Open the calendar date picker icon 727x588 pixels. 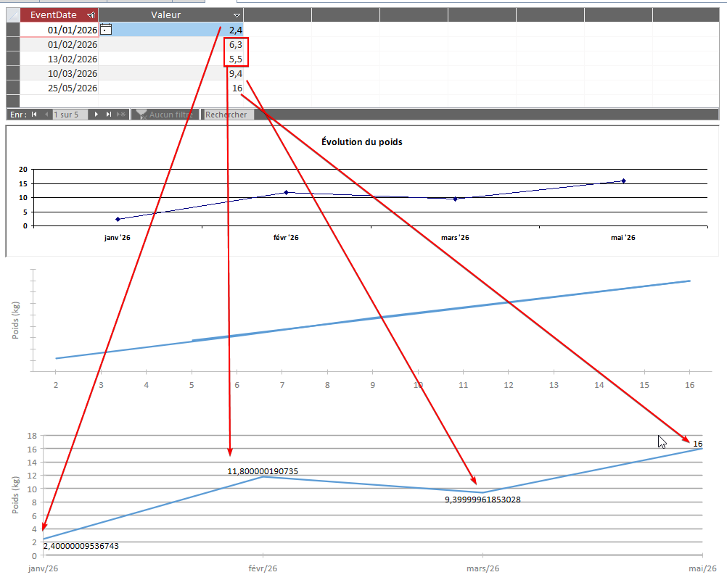click(x=106, y=30)
